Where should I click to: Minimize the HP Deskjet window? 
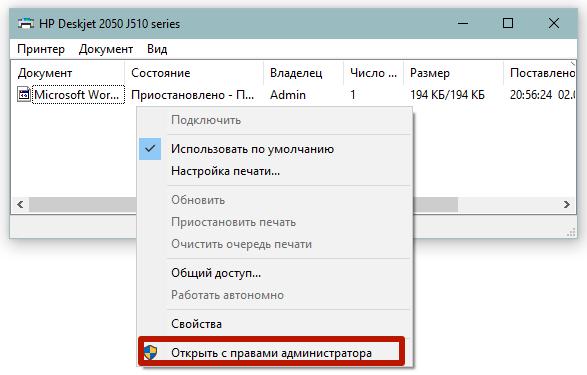pos(463,24)
